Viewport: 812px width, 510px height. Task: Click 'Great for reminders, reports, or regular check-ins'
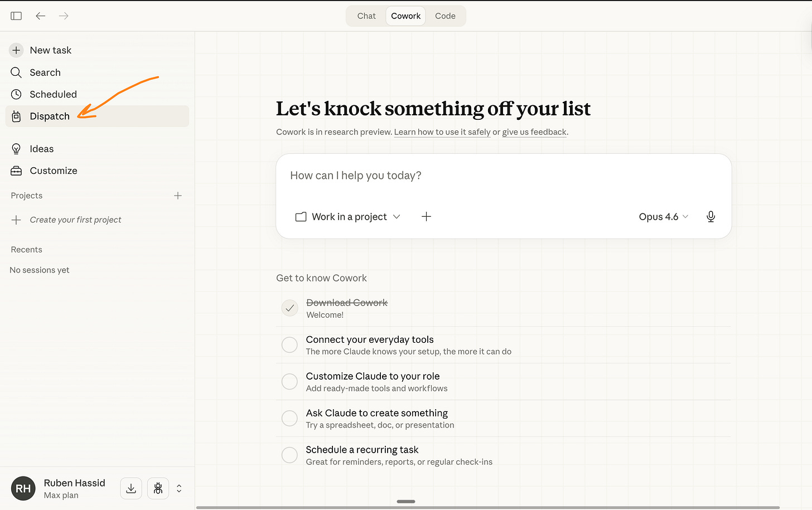point(399,462)
